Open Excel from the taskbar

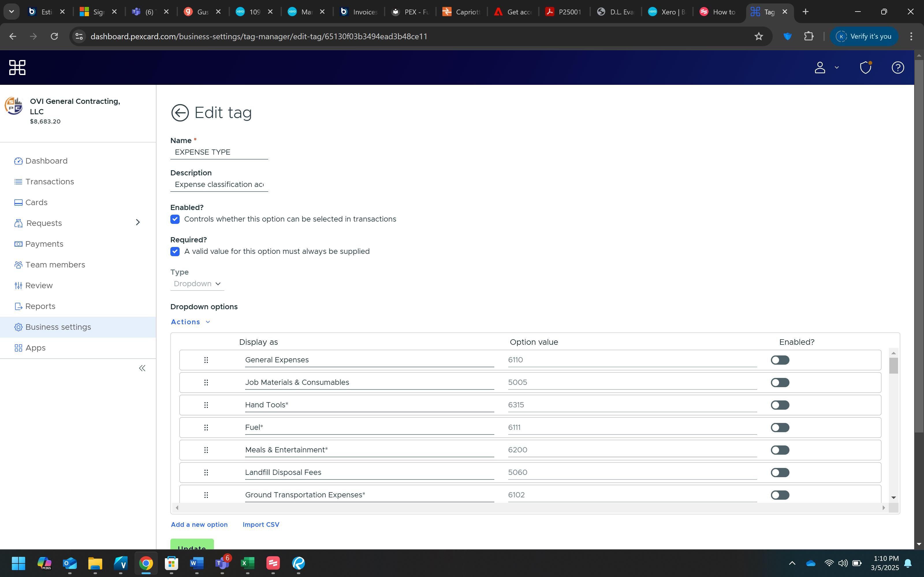(x=247, y=563)
